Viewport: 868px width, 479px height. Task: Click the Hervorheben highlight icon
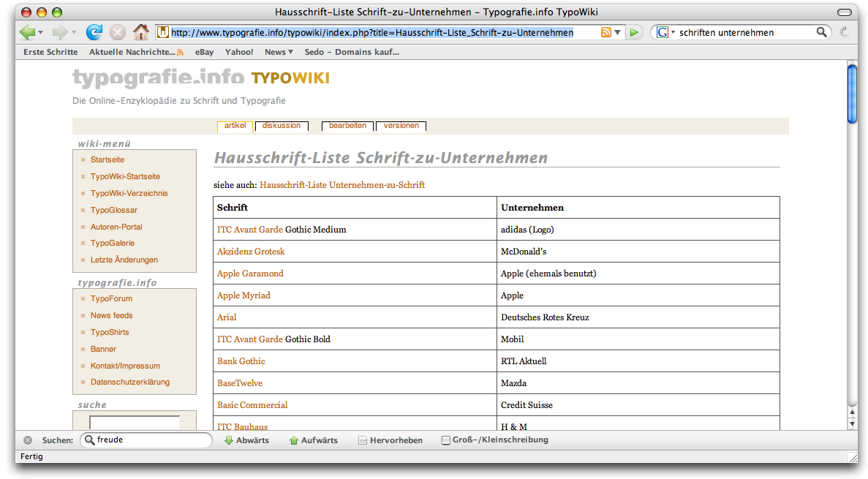coord(363,440)
